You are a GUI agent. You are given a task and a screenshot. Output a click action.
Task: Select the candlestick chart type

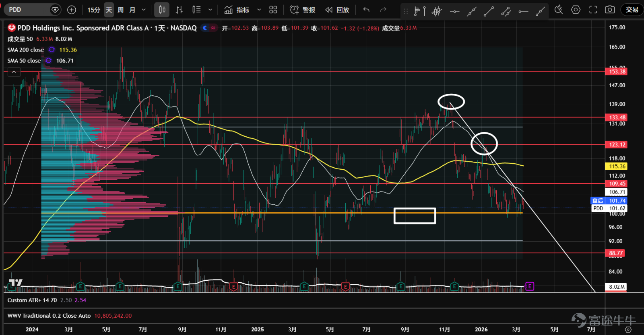[x=162, y=10]
